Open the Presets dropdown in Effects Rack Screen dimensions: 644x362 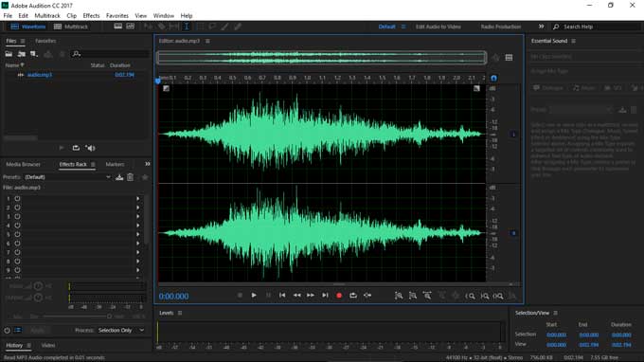68,177
